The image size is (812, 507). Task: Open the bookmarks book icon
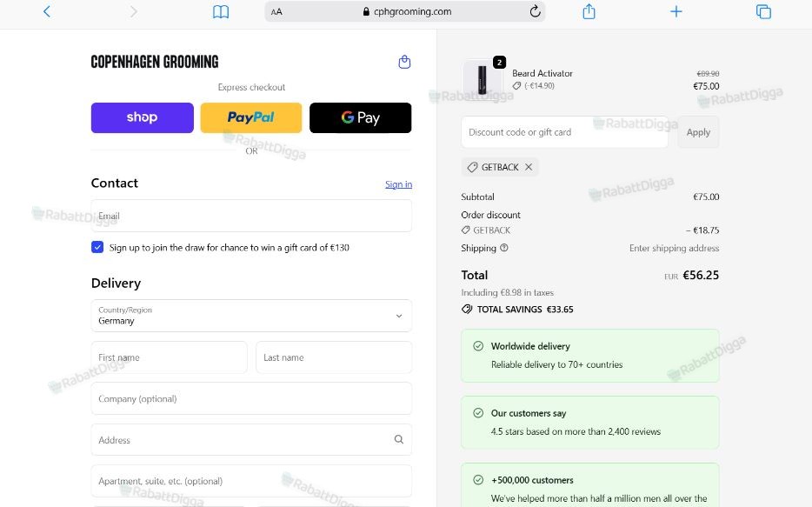[221, 11]
